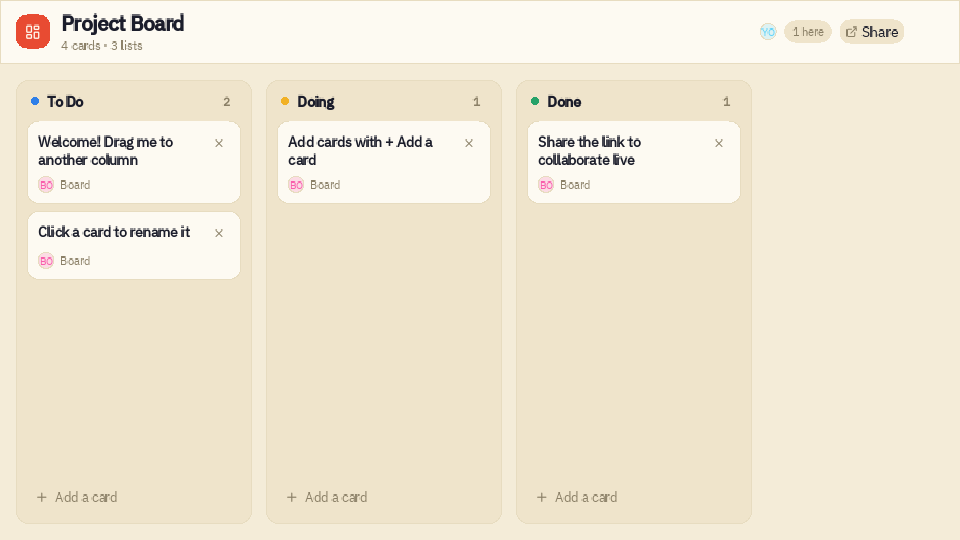Image resolution: width=960 pixels, height=540 pixels.
Task: Click the red Project Board app logo
Action: (x=33, y=31)
